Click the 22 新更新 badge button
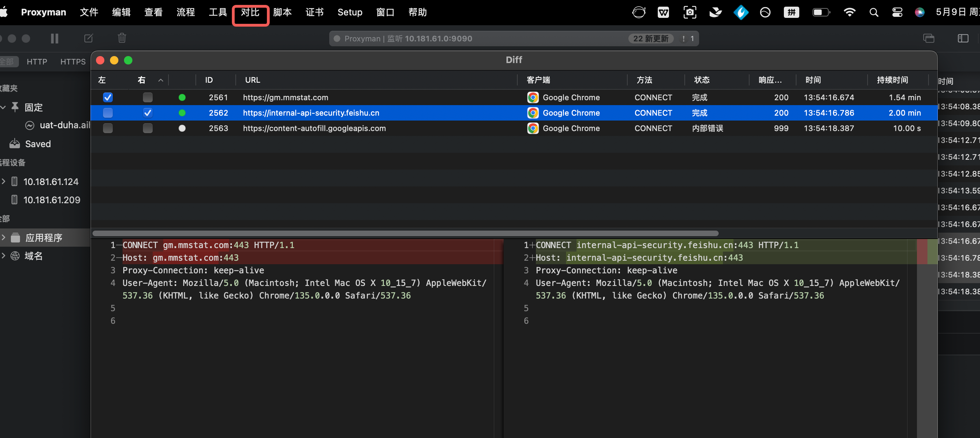The height and width of the screenshot is (438, 980). (x=650, y=39)
